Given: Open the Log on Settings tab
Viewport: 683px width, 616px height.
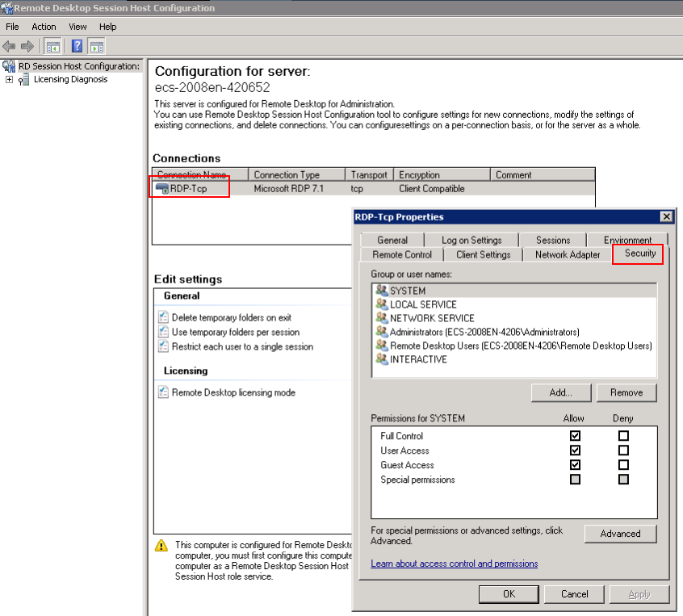Looking at the screenshot, I should click(x=471, y=240).
